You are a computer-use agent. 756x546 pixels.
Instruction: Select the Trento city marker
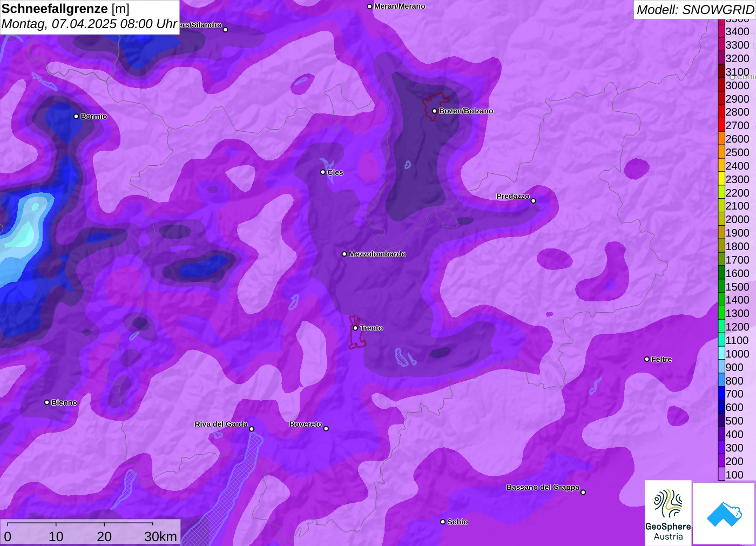[x=355, y=328]
